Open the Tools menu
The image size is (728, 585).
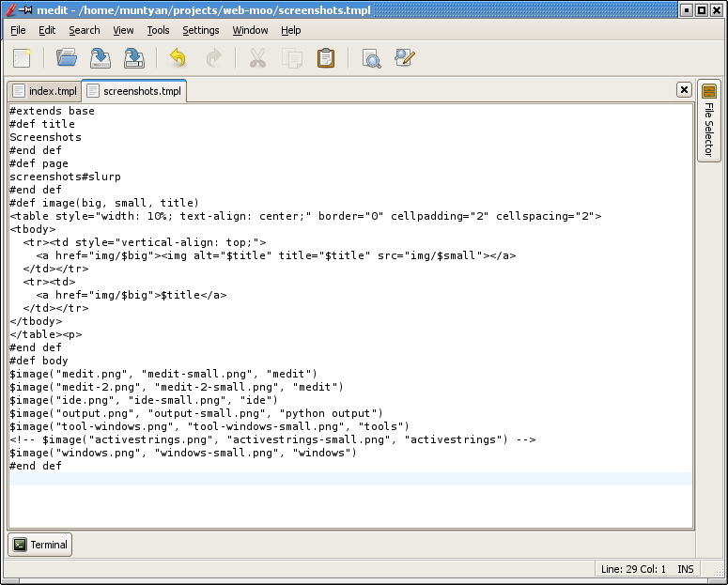(x=158, y=30)
